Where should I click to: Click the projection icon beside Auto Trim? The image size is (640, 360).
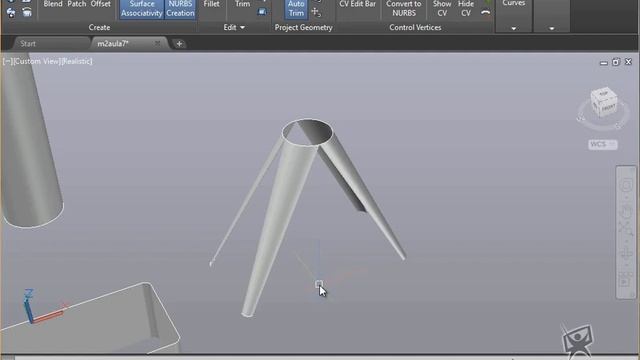point(316,12)
